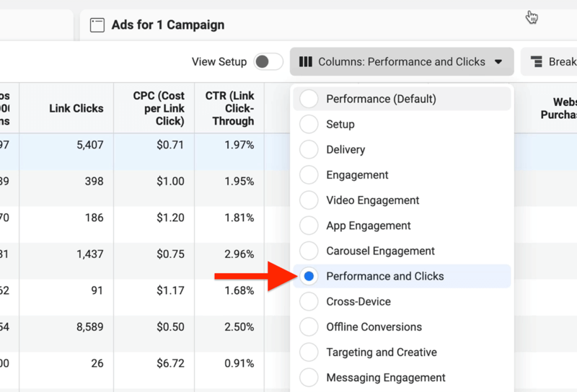Choose the Delivery radio option
The height and width of the screenshot is (392, 577).
(x=402, y=150)
